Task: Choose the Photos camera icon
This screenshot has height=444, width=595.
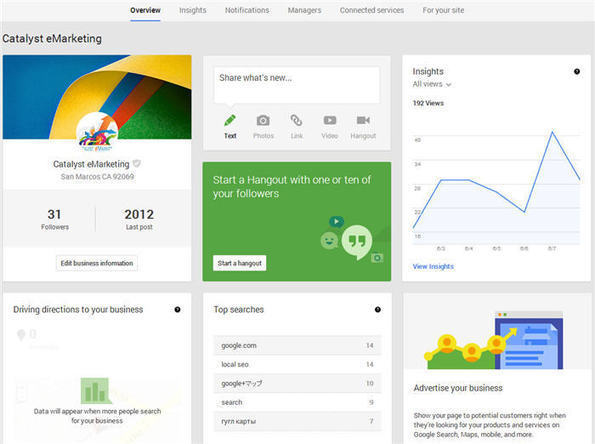Action: tap(263, 120)
